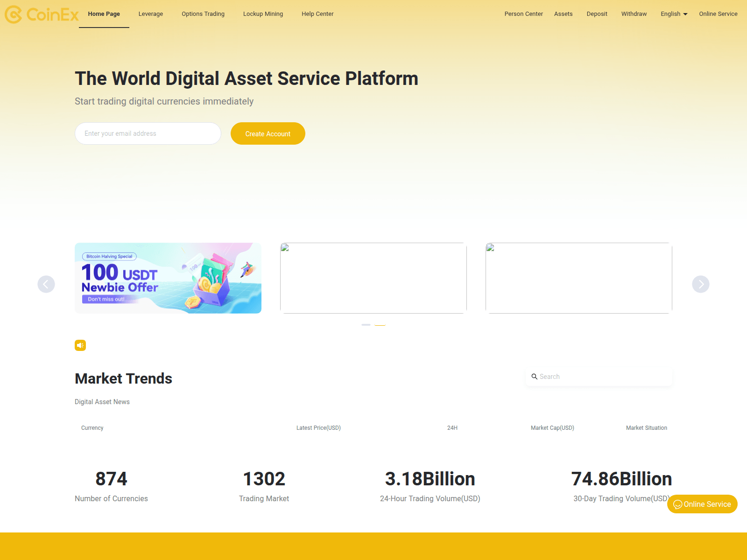Click the chat bubble icon on the floating Online Service button
The width and height of the screenshot is (747, 560).
[x=678, y=504]
